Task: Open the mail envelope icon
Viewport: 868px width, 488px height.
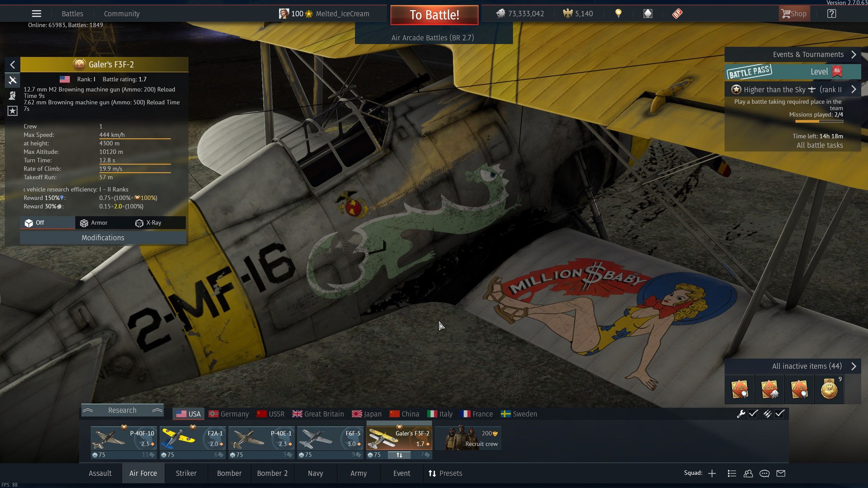Action: [781, 473]
